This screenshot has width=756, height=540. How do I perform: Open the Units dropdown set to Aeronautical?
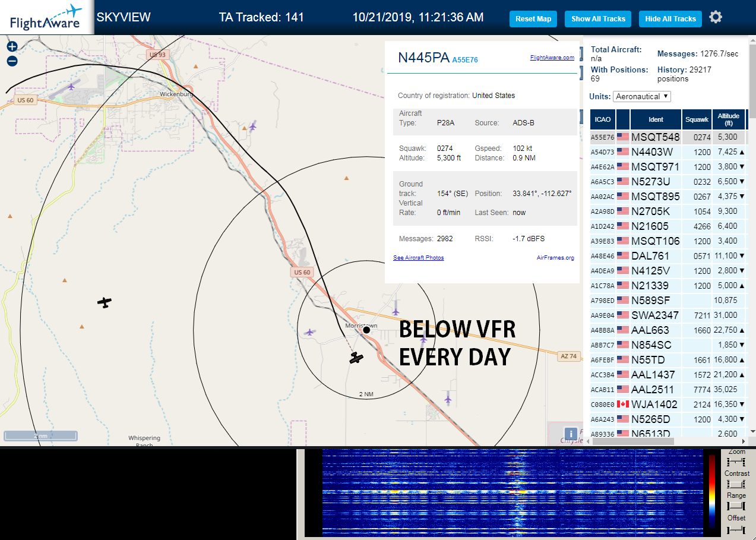coord(642,96)
